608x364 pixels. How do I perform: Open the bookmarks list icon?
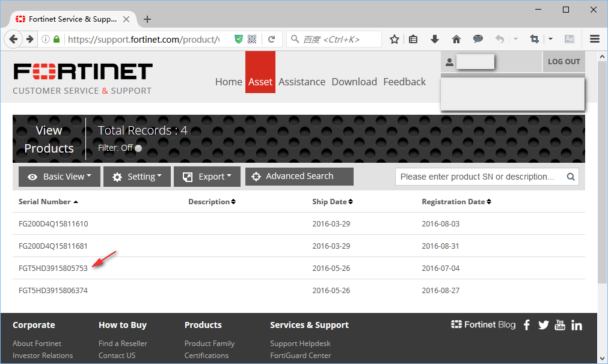coord(413,39)
